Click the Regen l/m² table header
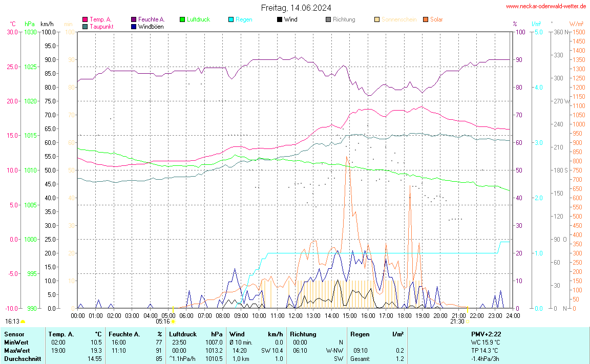The width and height of the screenshot is (590, 364). coord(376,334)
